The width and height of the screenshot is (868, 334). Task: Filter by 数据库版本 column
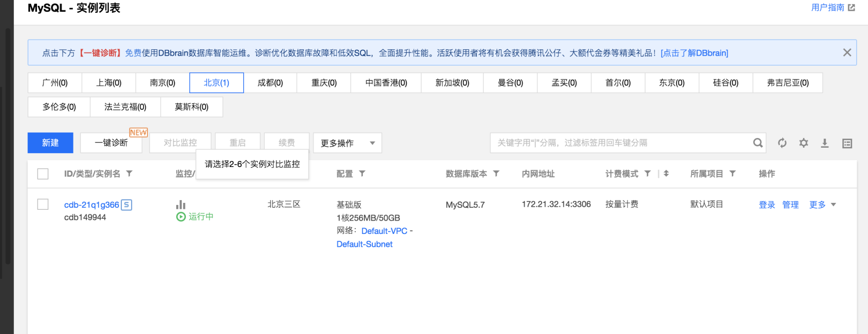pyautogui.click(x=496, y=173)
